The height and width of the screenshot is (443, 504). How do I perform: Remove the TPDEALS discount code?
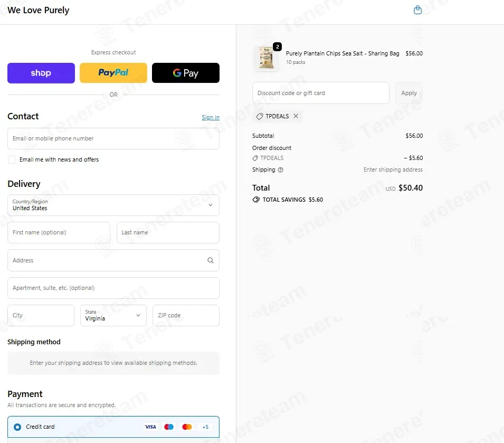click(296, 116)
